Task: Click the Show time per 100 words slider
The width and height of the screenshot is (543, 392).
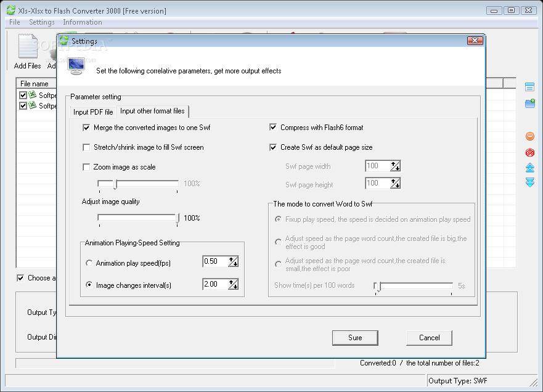Action: (414, 286)
